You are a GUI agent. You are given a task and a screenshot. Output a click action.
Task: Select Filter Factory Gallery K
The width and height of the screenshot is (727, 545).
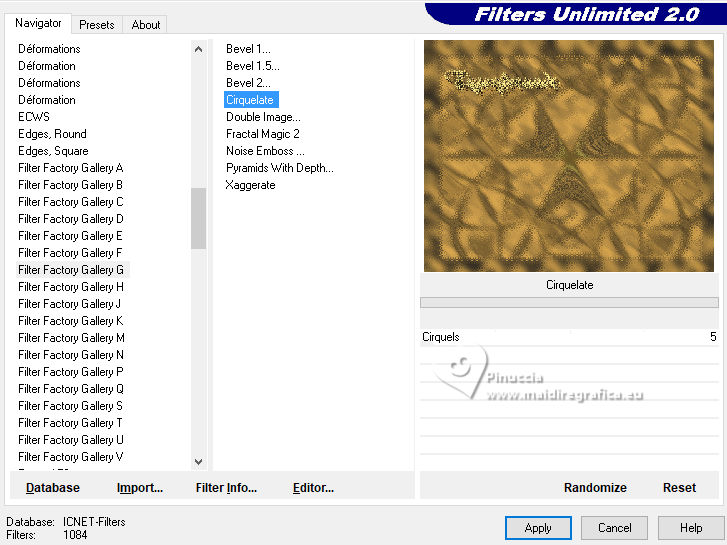tap(70, 321)
